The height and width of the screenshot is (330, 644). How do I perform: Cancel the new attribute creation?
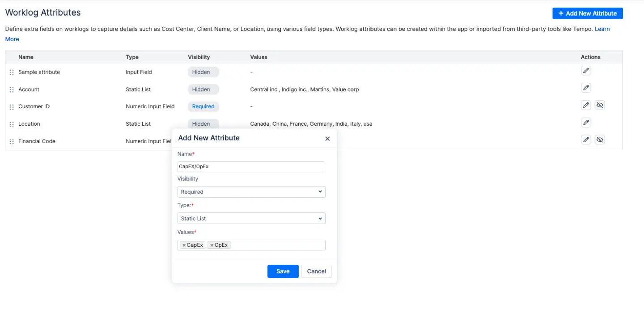316,271
